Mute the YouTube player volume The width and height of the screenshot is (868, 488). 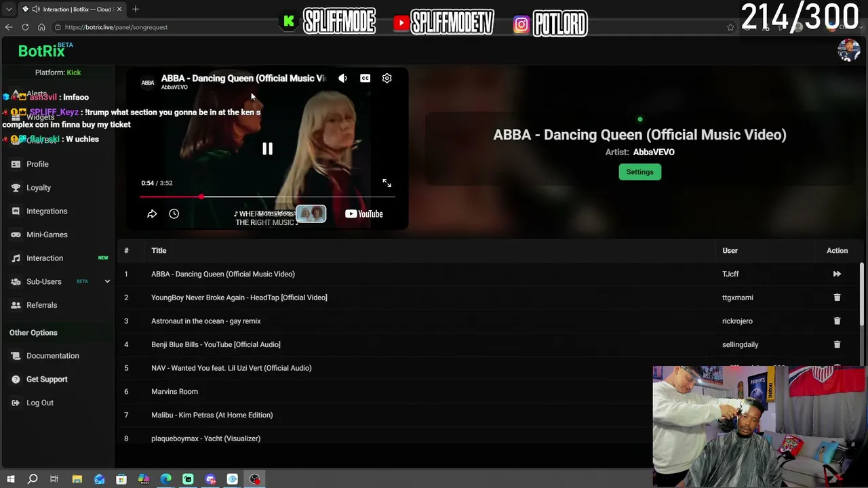click(x=342, y=78)
